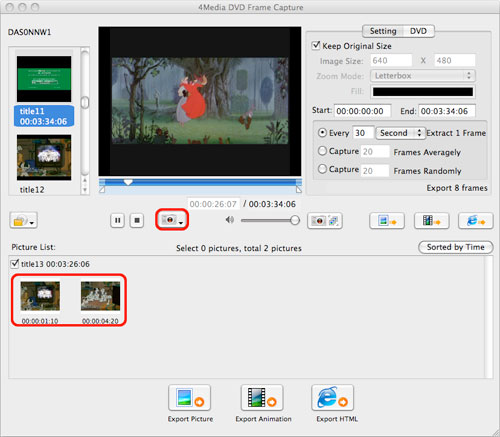Click the Every interval value field 30
Viewport: 500px width, 437px height.
pyautogui.click(x=363, y=133)
